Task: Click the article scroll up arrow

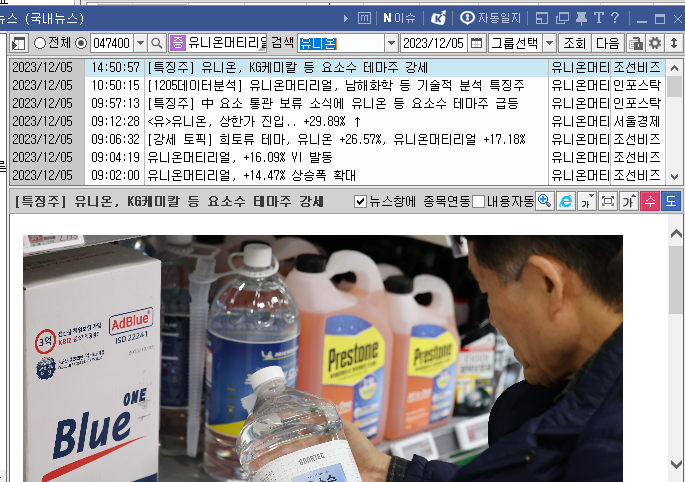Action: [676, 234]
